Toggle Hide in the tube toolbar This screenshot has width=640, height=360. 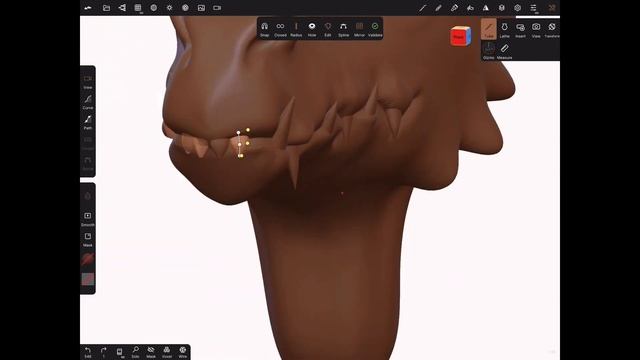click(x=312, y=29)
